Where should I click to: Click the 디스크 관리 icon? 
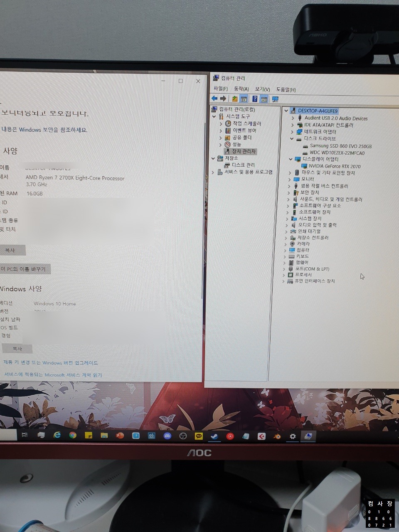227,165
